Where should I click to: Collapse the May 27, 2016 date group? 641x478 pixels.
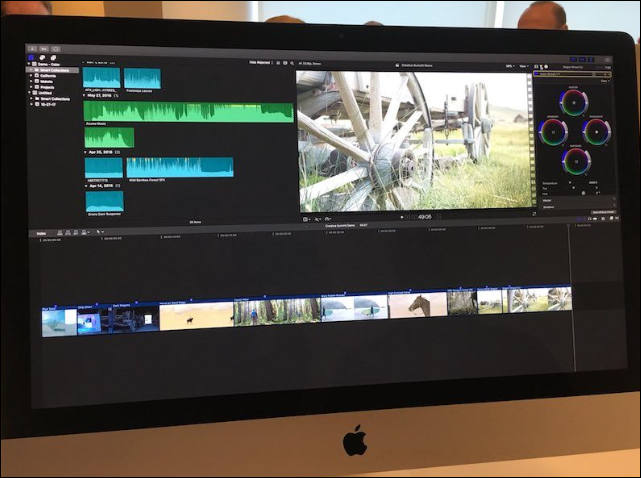coord(87,97)
